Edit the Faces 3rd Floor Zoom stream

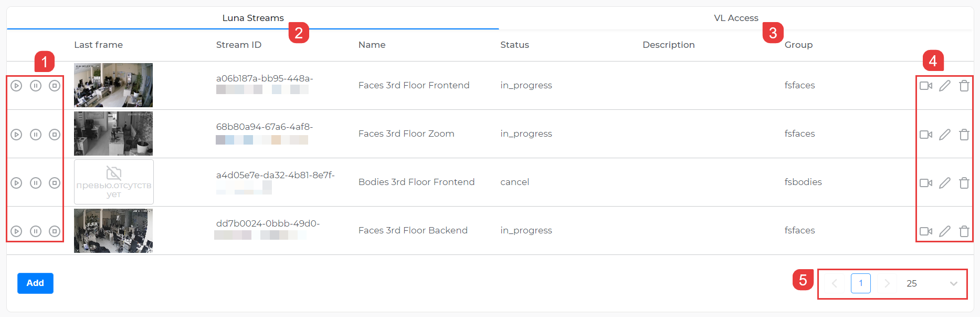click(x=945, y=135)
